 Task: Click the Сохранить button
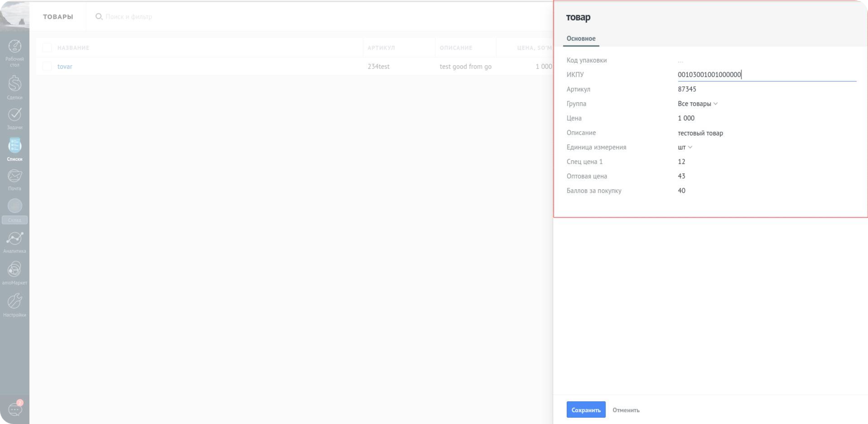pyautogui.click(x=586, y=410)
